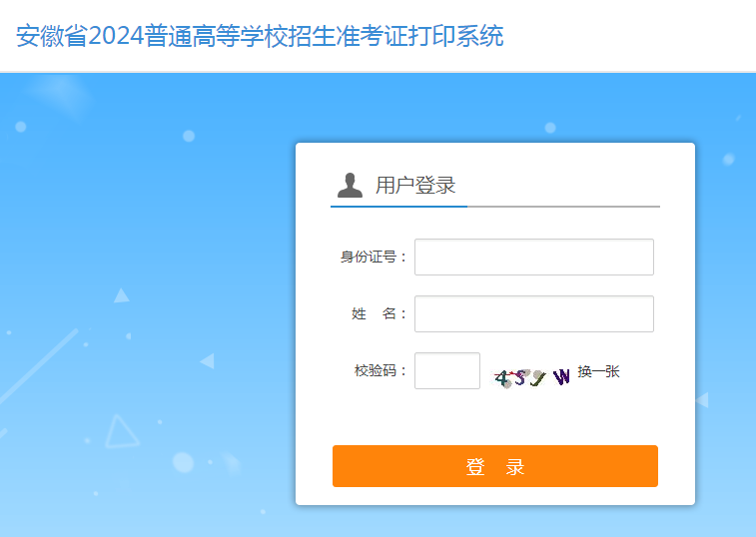Submit with the orange 登录 button
756x537 pixels.
(x=495, y=466)
